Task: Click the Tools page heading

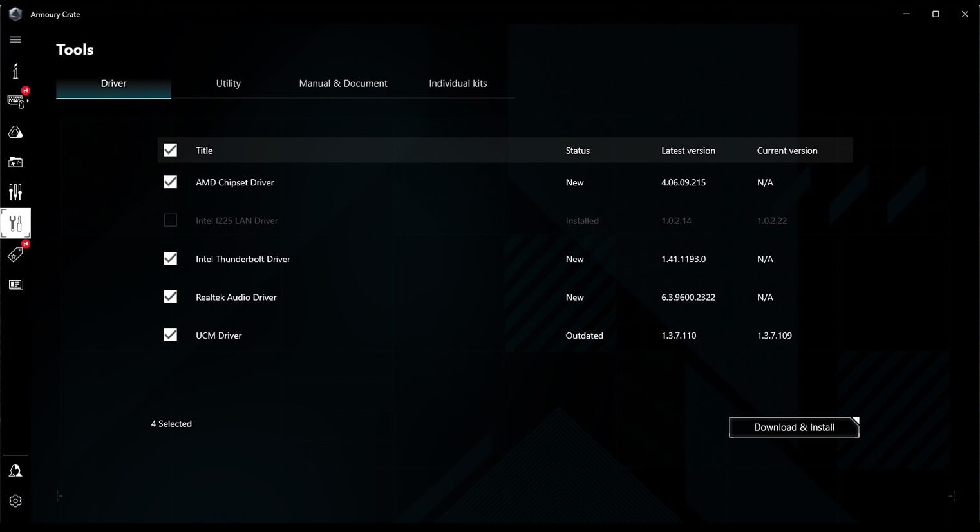Action: 75,50
